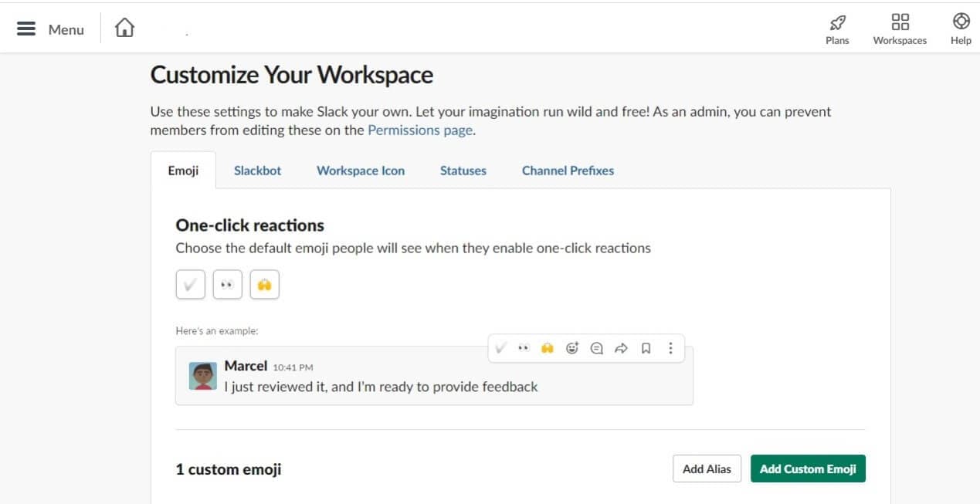Click checkmark reaction in message toolbar
The width and height of the screenshot is (980, 504).
pos(500,348)
